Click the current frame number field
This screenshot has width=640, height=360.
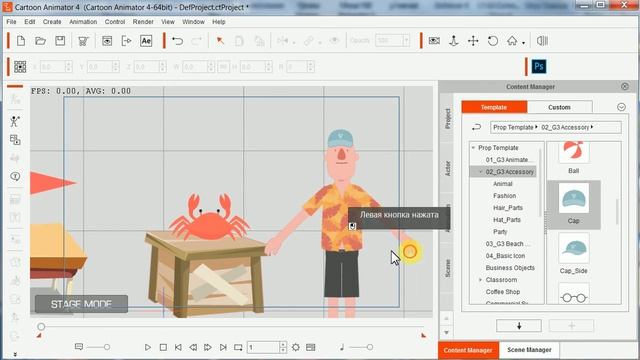(x=263, y=347)
